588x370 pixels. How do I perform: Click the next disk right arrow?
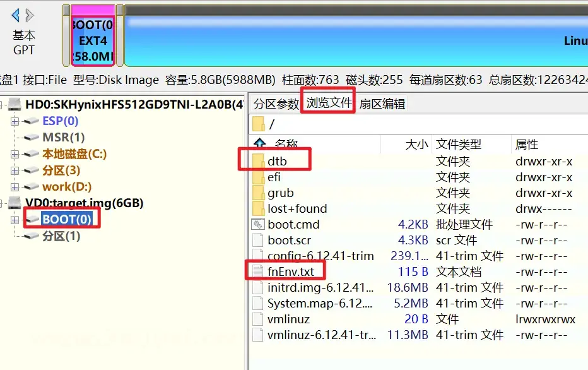tap(30, 15)
